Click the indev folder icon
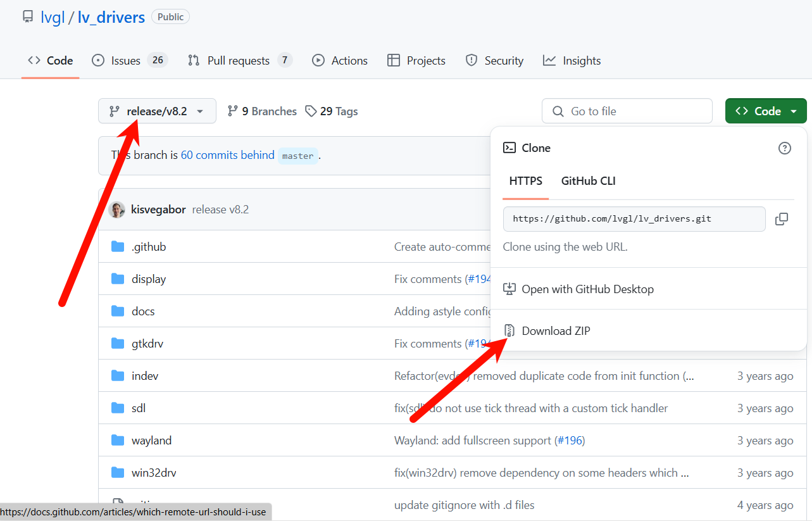 click(x=118, y=375)
